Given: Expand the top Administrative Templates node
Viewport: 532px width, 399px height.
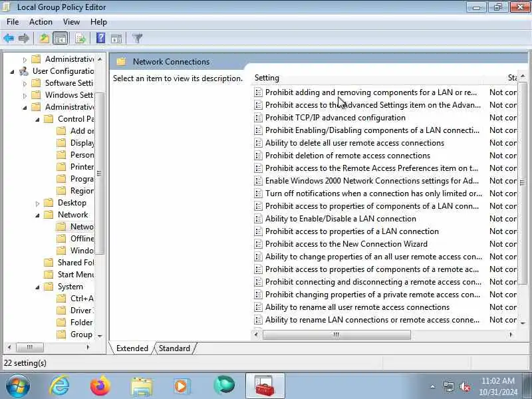Looking at the screenshot, I should (x=25, y=60).
